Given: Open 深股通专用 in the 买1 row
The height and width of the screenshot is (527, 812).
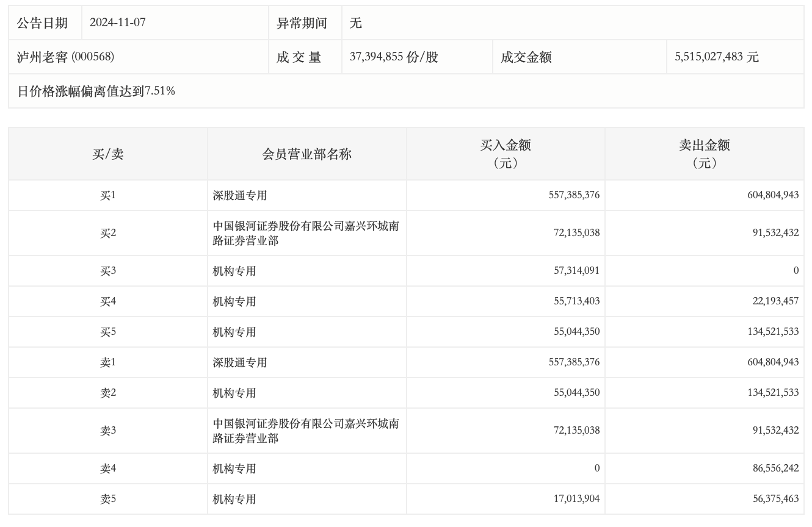Looking at the screenshot, I should click(240, 196).
